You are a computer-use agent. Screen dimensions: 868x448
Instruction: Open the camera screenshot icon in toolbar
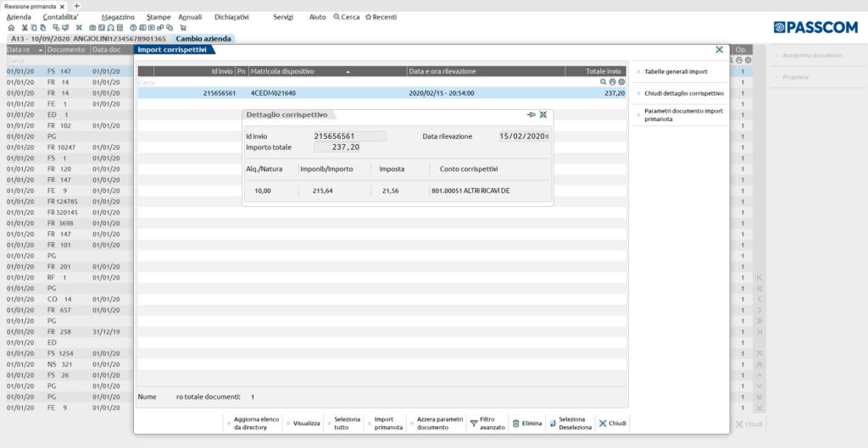[x=92, y=28]
